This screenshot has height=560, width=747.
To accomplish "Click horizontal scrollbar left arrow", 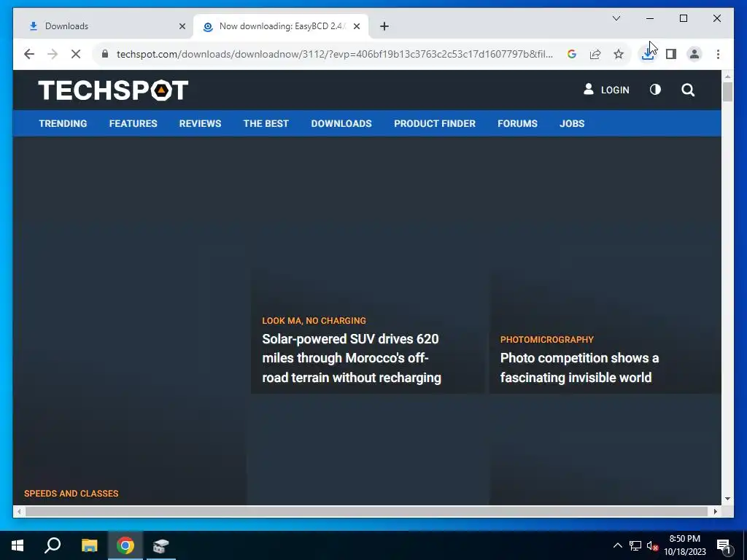I will coord(18,511).
